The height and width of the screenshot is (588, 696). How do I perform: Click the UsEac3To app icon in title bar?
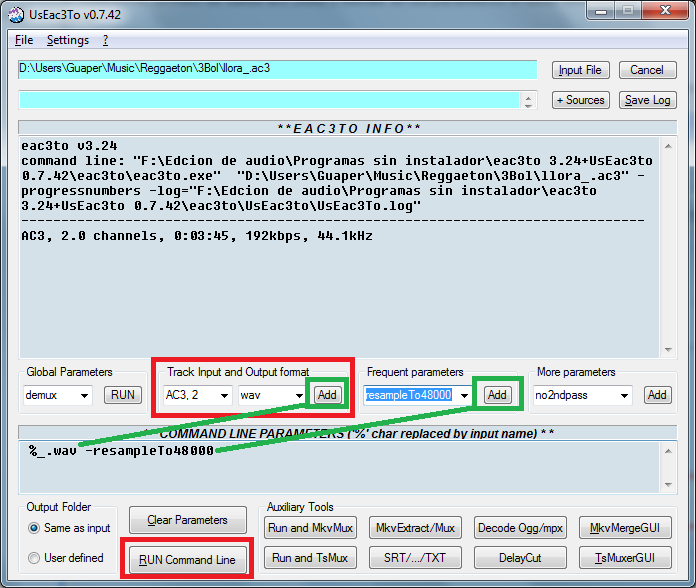16,15
